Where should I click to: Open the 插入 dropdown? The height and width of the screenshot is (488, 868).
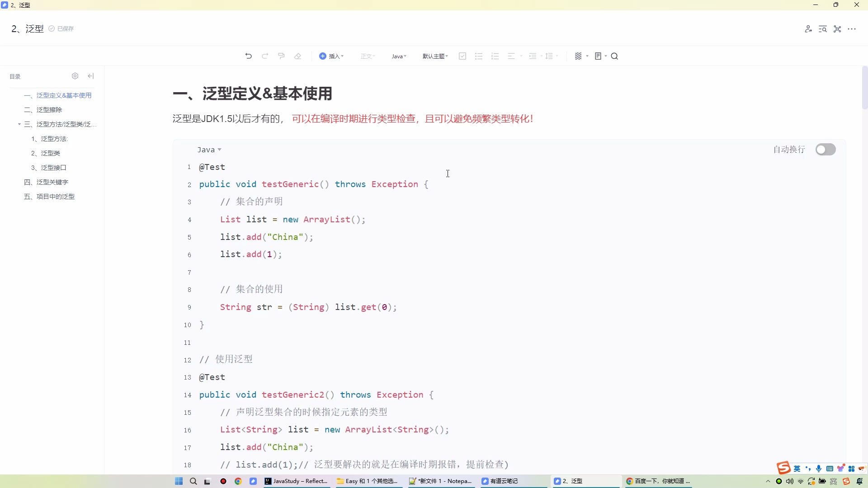[332, 56]
